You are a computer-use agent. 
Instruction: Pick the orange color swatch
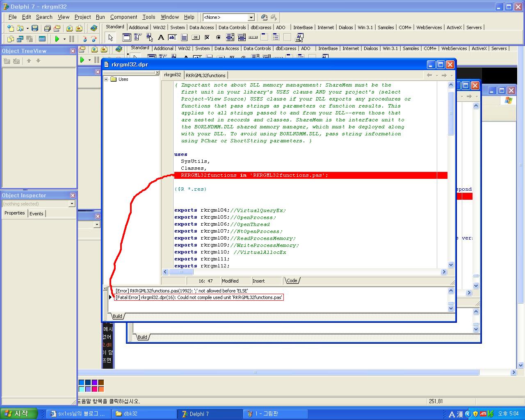click(101, 389)
